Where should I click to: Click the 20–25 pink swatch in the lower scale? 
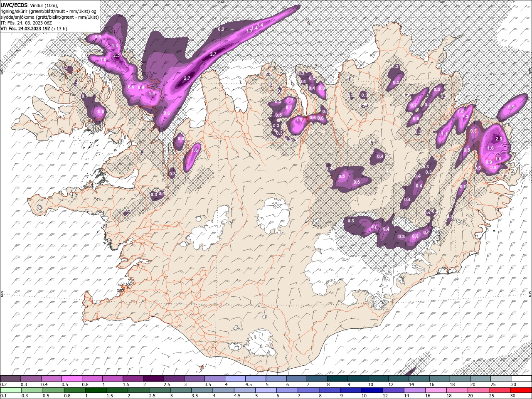tap(479, 390)
